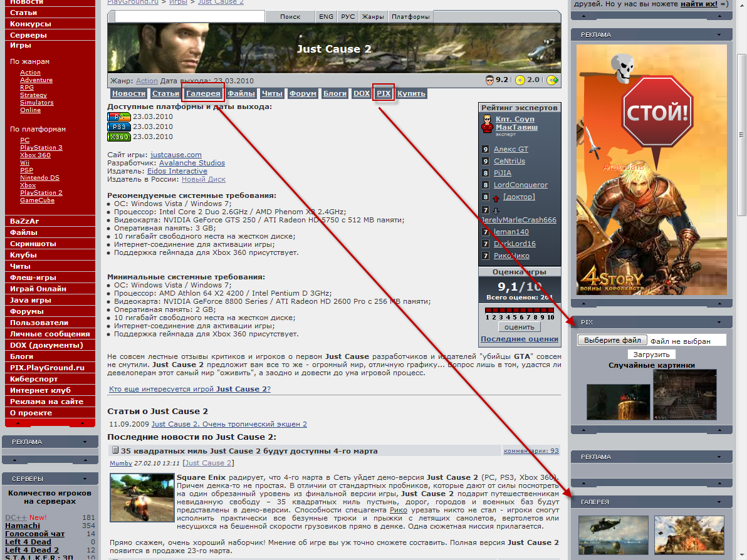Open the Avalanche Studios developer link

coord(192,163)
